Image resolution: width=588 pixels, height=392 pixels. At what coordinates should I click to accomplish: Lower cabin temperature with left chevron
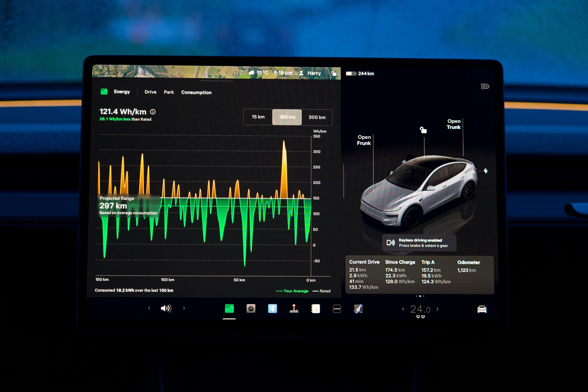tap(403, 309)
